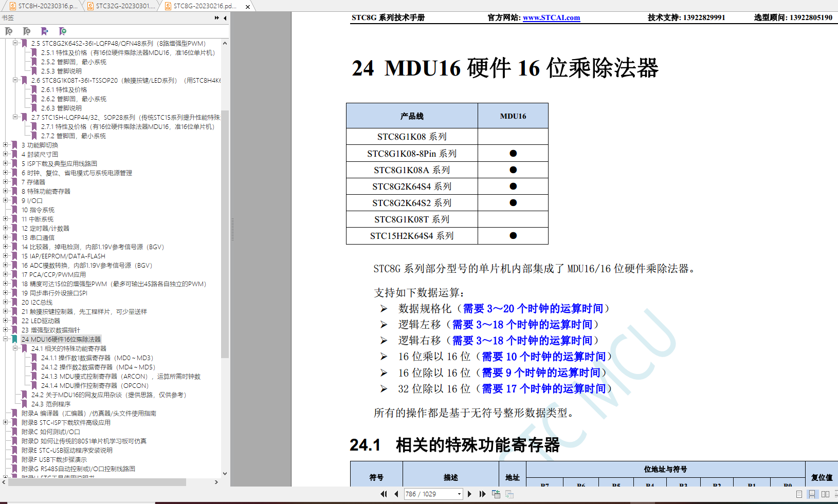
Task: Open bookmark '附录F USB下载步骤演示'
Action: click(x=54, y=459)
